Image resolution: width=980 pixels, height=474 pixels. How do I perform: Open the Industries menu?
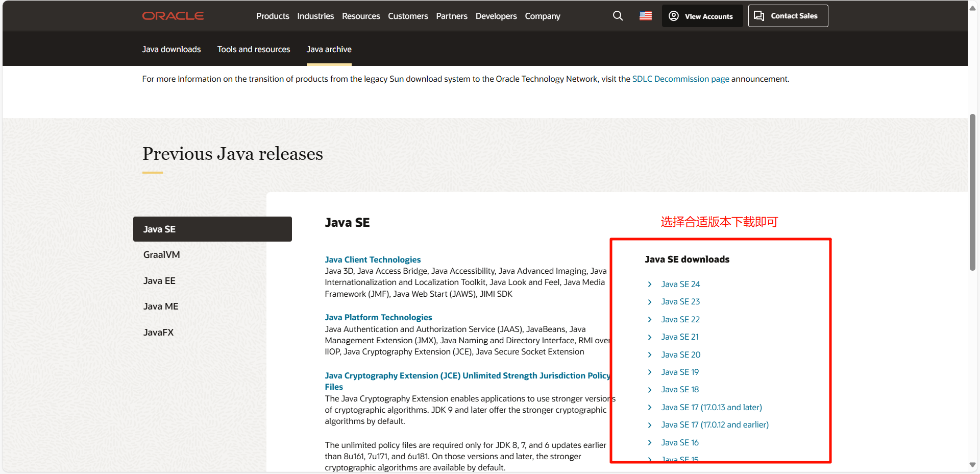click(x=315, y=16)
